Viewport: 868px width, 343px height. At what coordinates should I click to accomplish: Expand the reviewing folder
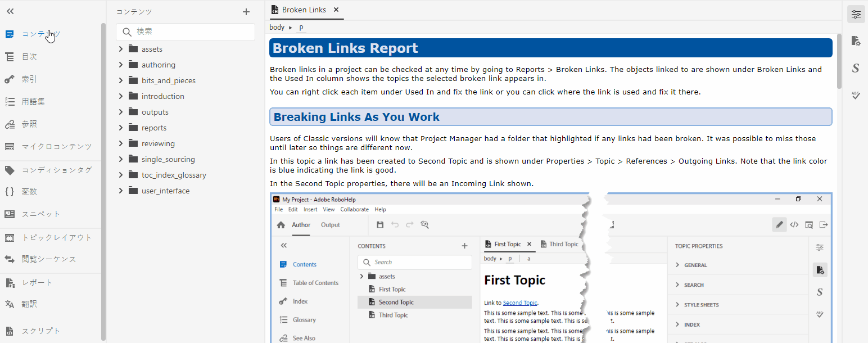121,143
